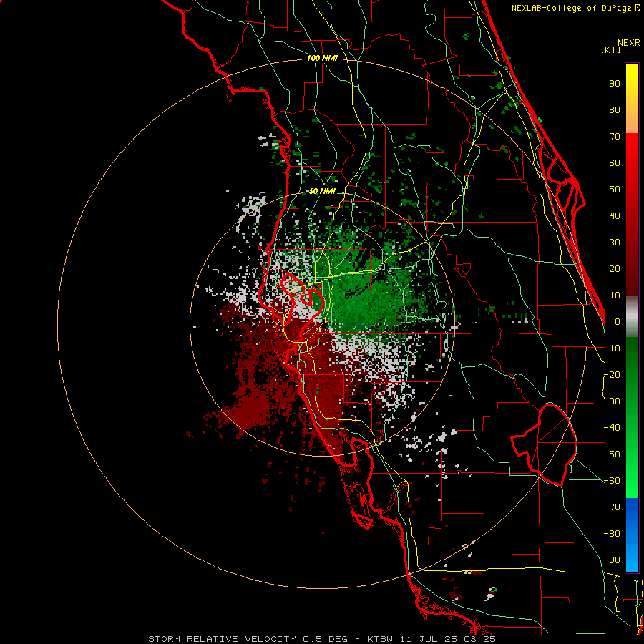Click the blue segment of the color bar

click(632, 535)
